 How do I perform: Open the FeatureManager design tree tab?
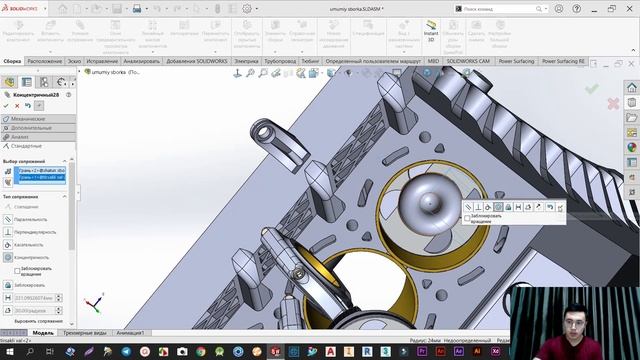9,82
